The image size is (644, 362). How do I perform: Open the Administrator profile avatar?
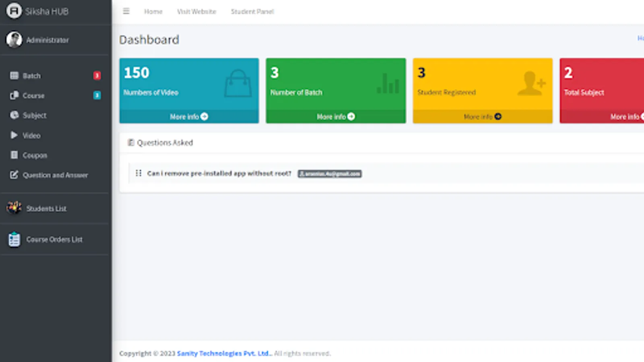(x=14, y=40)
